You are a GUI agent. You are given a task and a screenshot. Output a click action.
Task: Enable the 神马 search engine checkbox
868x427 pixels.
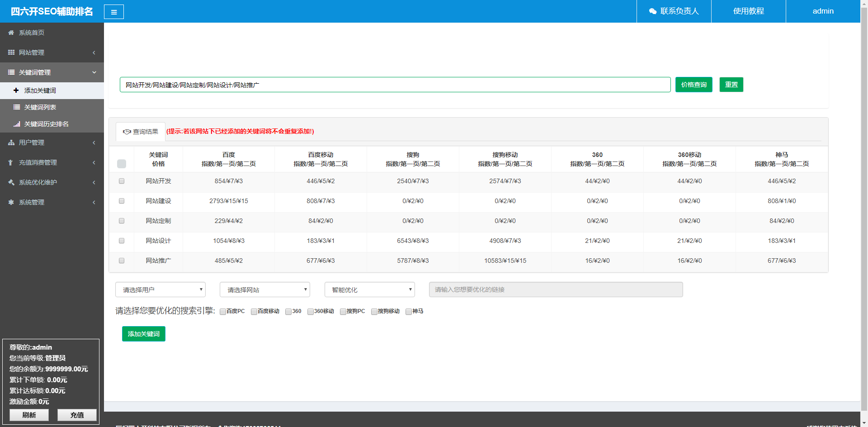(409, 312)
